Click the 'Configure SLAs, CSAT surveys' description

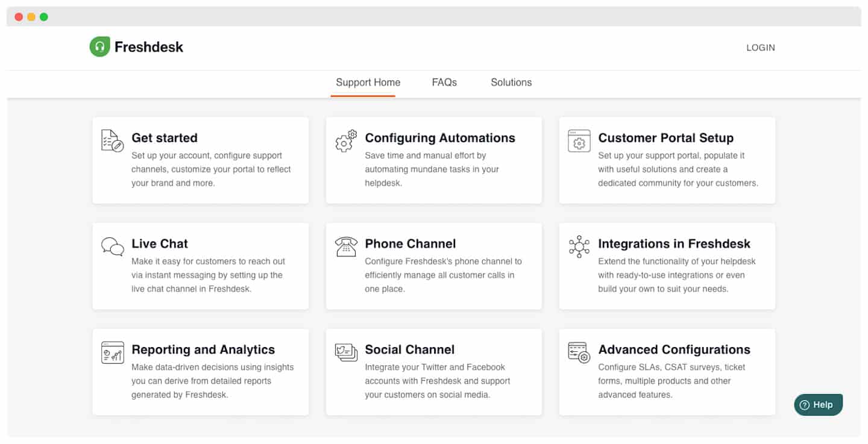[x=671, y=381]
